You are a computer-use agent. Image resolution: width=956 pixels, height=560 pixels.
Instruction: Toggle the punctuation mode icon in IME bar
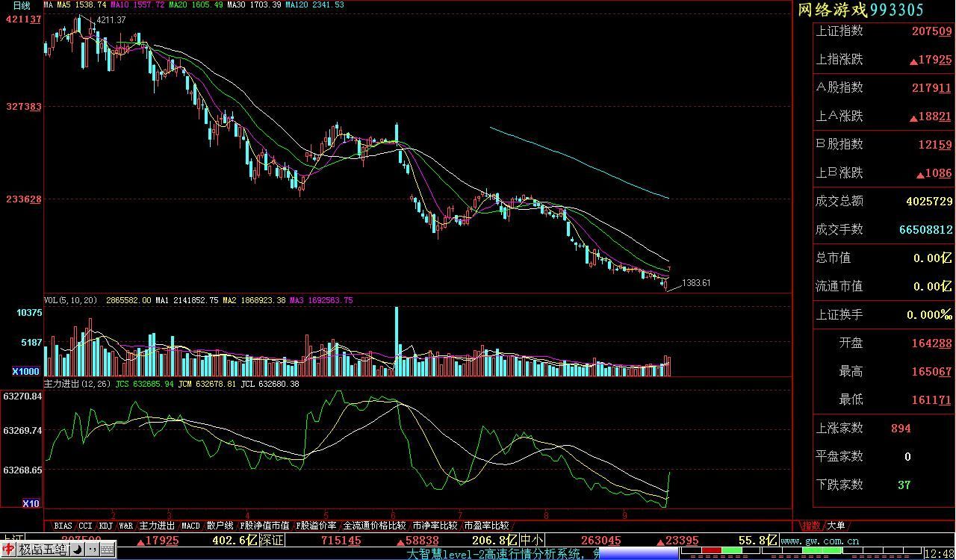[x=92, y=550]
